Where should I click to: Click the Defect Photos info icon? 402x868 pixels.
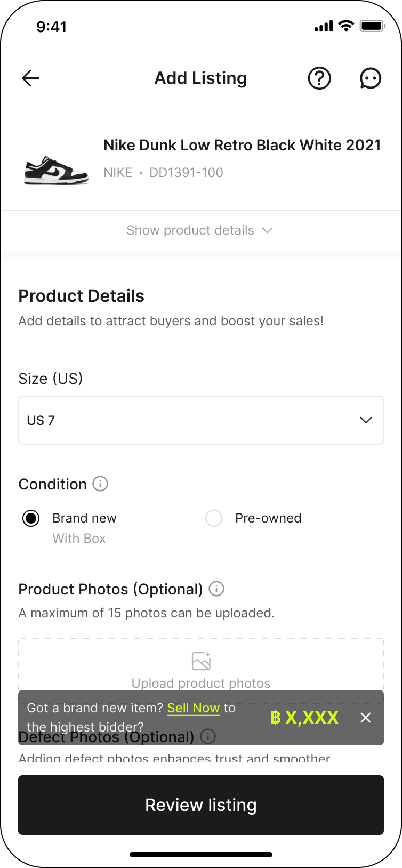pyautogui.click(x=208, y=736)
